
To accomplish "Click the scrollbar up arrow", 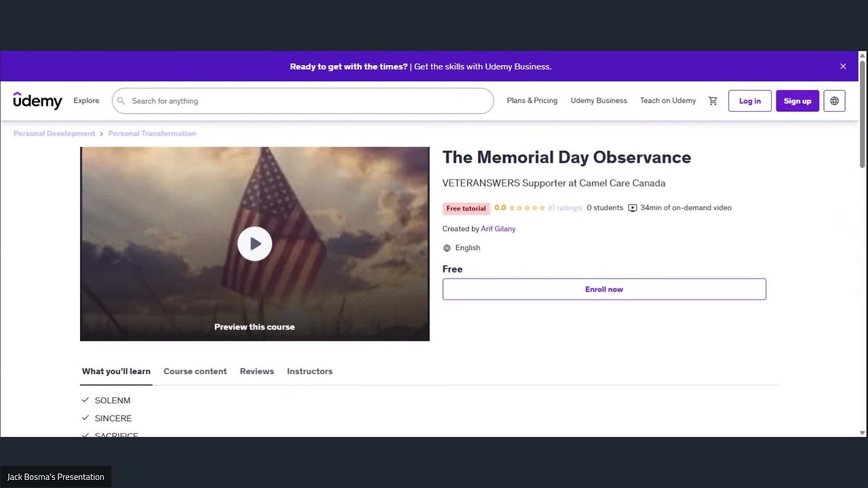I will (x=863, y=55).
